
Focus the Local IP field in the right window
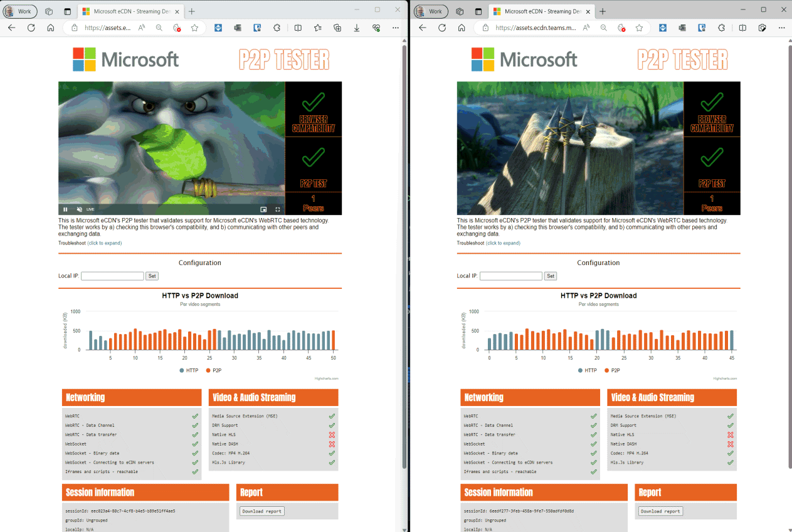point(511,276)
